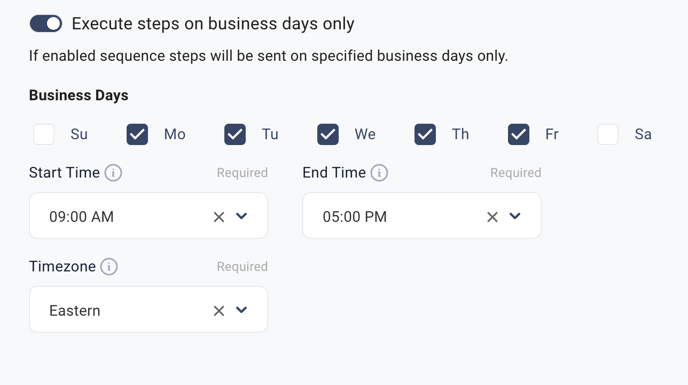Clear the 05:00 PM end time
Screen dimensions: 688x385
[492, 217]
